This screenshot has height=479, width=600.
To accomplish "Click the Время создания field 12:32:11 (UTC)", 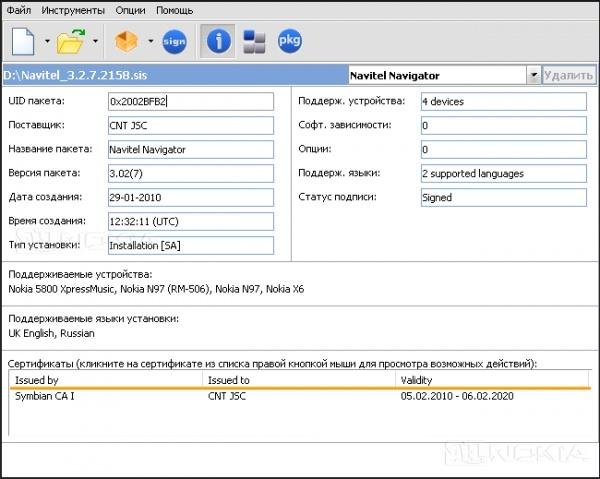I will coord(191,222).
